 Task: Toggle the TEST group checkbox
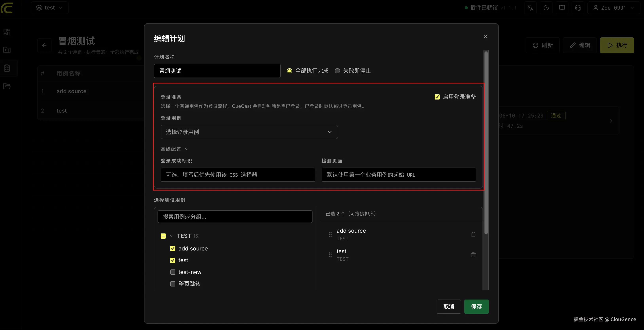163,236
